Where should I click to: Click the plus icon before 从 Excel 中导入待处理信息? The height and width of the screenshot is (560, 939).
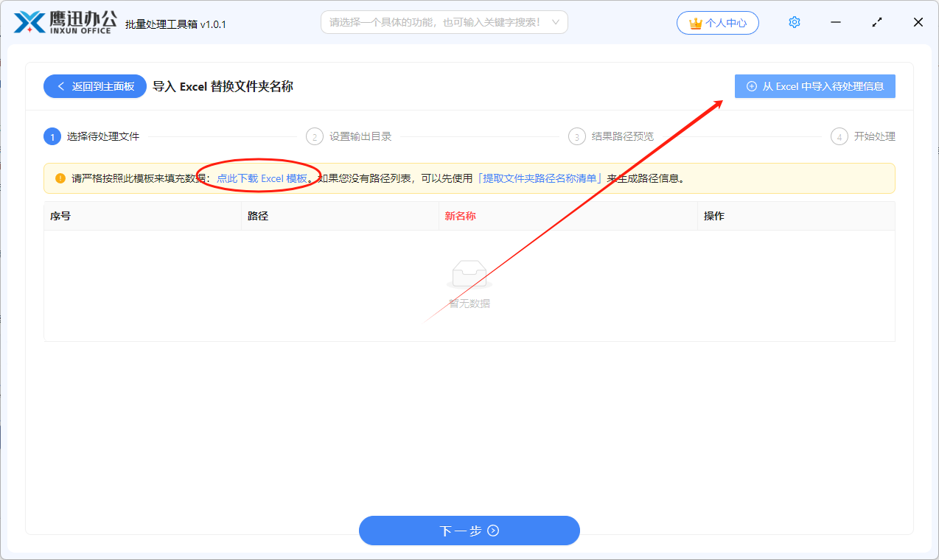pos(751,86)
